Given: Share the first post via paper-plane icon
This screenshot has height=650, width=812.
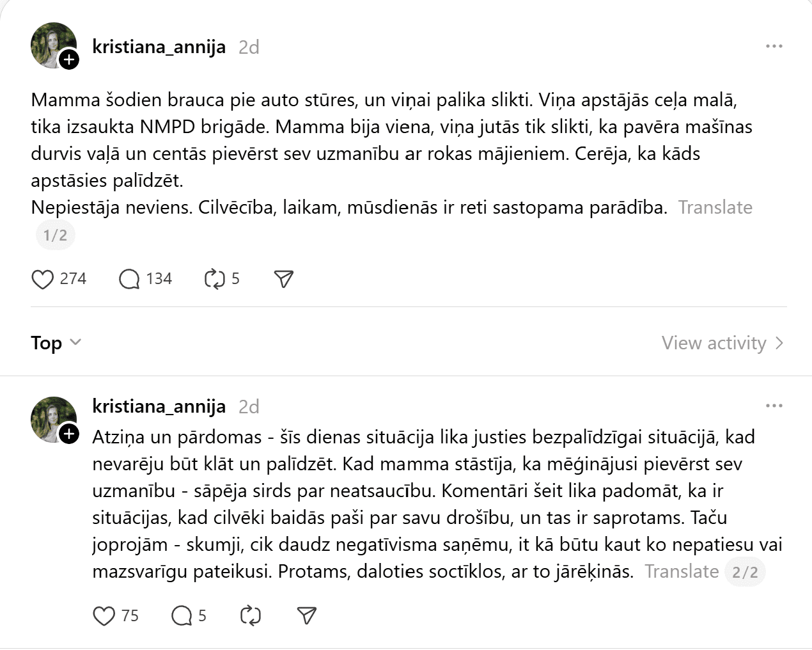Looking at the screenshot, I should pos(284,279).
